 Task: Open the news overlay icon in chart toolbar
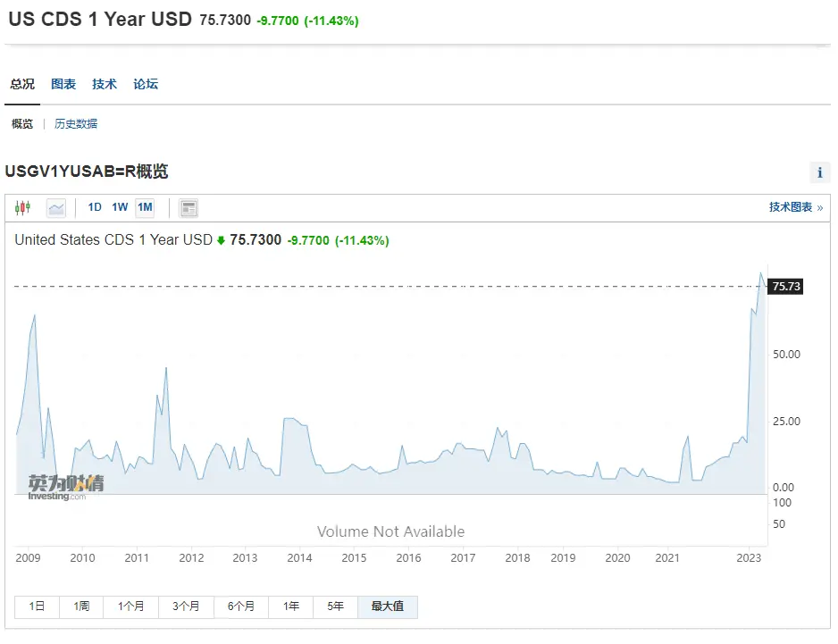pyautogui.click(x=189, y=208)
